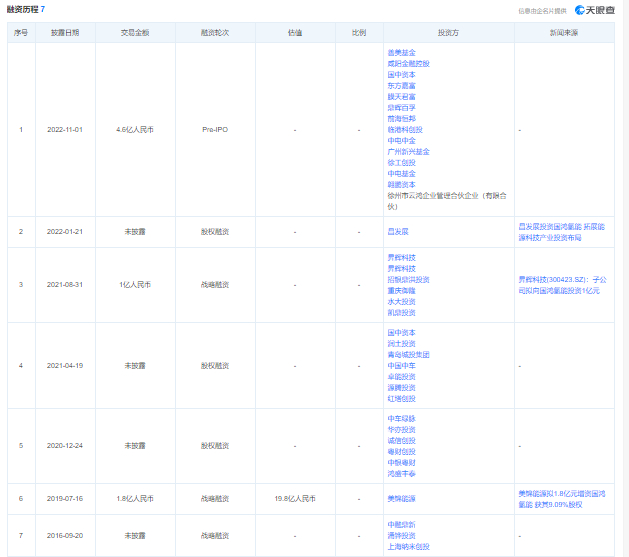Open investor link 广州新兴基金
Viewport: 629px width, 557px height.
pos(408,152)
